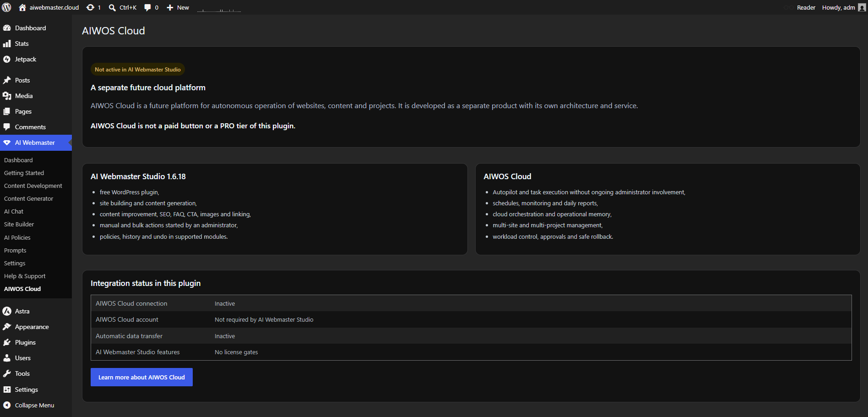Open the Tools menu label

[x=22, y=373]
